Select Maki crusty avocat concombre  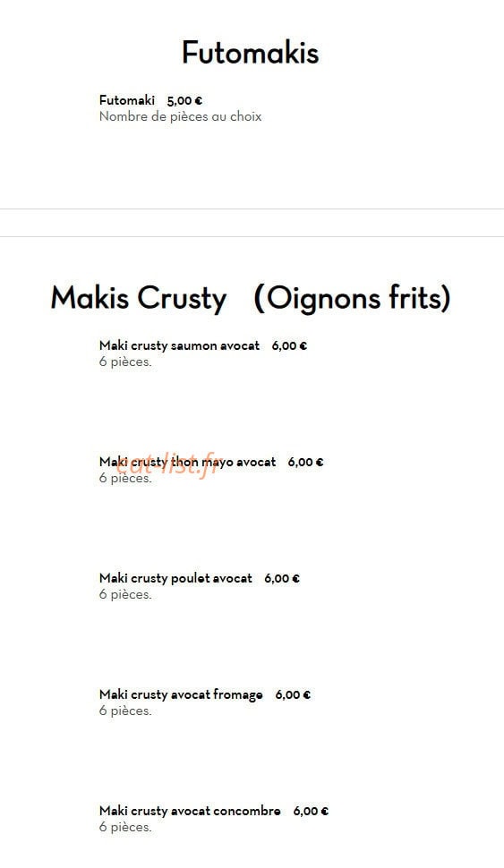[190, 811]
